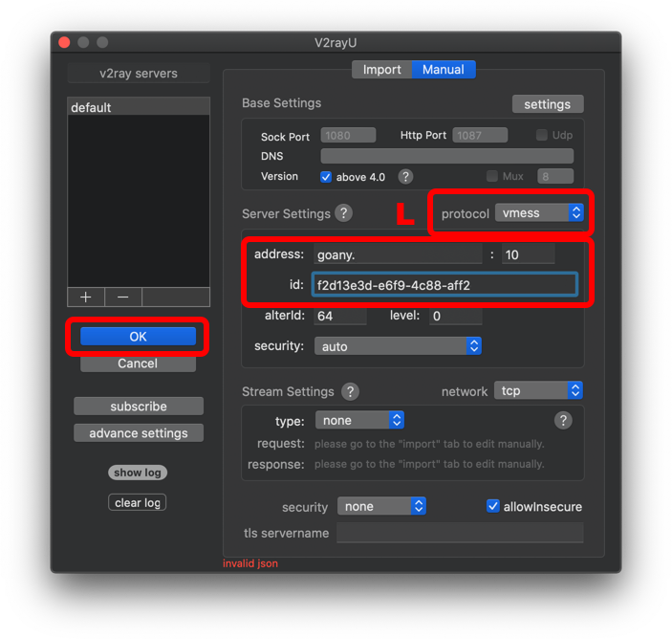Open the type none dropdown
Screen dimensions: 672x639
pyautogui.click(x=359, y=420)
